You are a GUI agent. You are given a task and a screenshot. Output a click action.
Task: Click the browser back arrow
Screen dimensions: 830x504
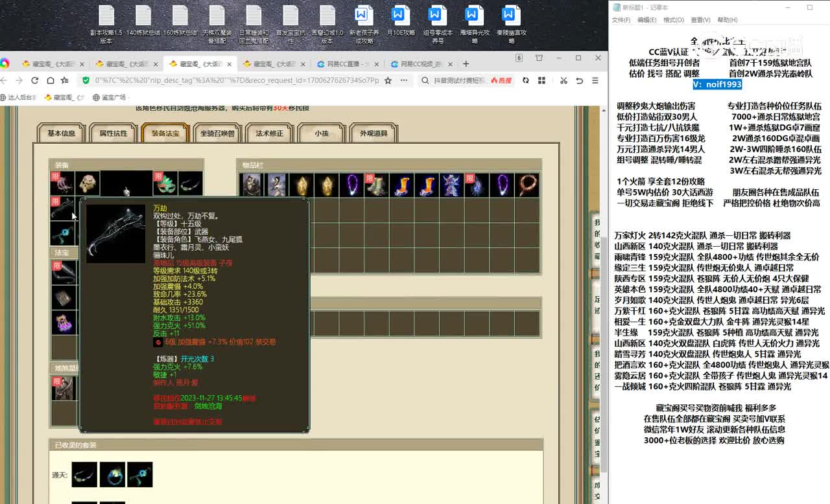[4, 80]
